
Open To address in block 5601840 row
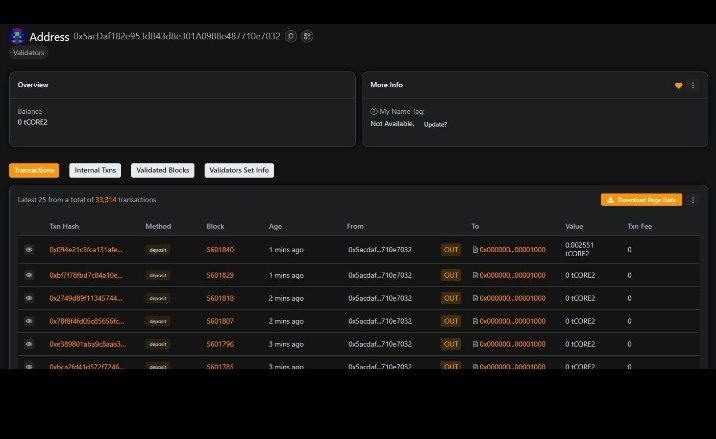click(x=512, y=250)
